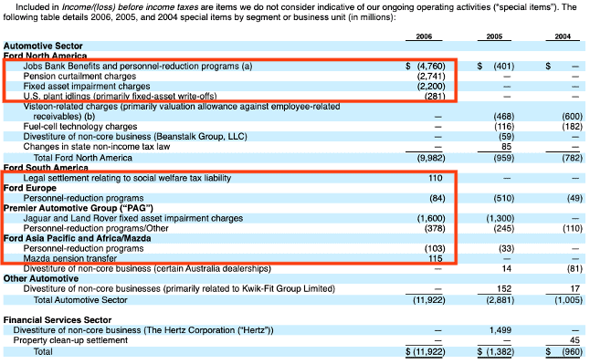Select the Ford Europe heading

pyautogui.click(x=30, y=188)
